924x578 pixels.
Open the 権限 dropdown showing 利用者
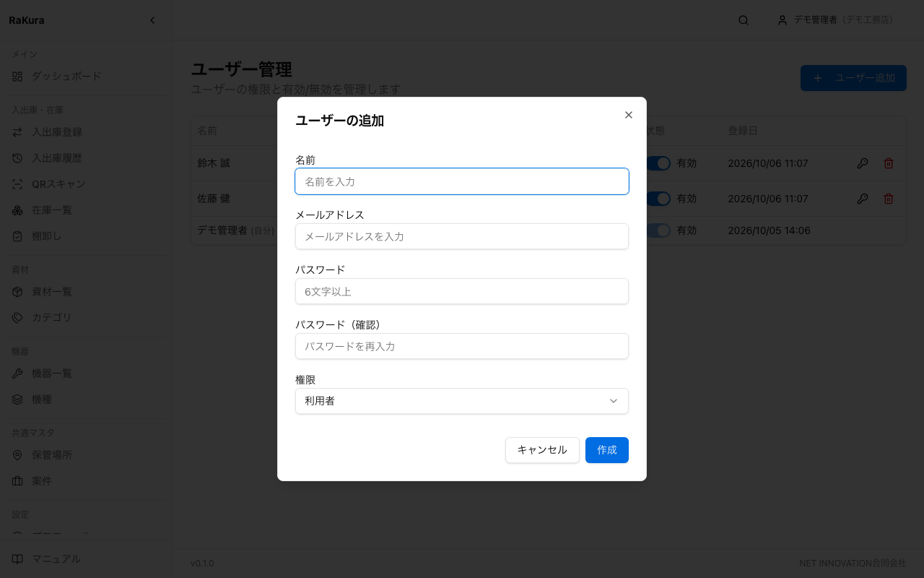(462, 401)
